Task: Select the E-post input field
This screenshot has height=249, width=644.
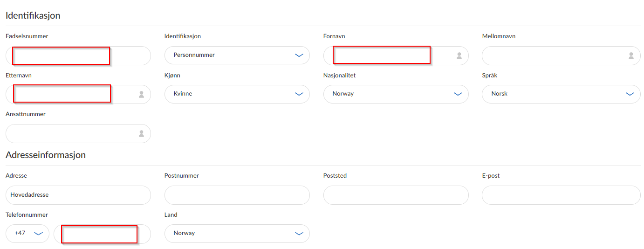Action: (x=561, y=195)
